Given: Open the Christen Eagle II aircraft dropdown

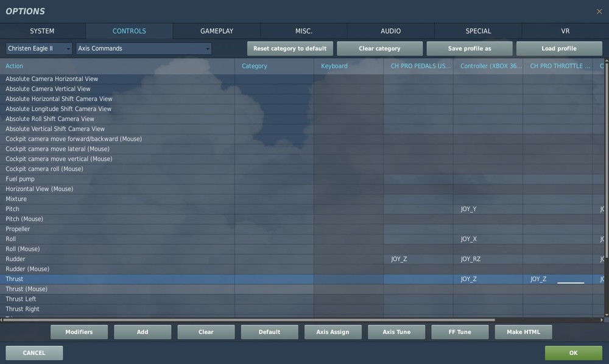Looking at the screenshot, I should 39,49.
